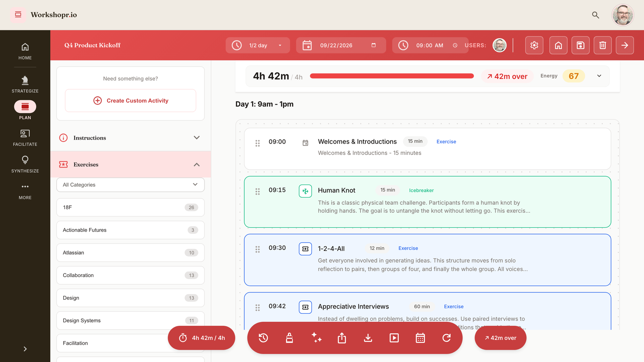Open the search magnifier icon
The width and height of the screenshot is (644, 362).
595,15
